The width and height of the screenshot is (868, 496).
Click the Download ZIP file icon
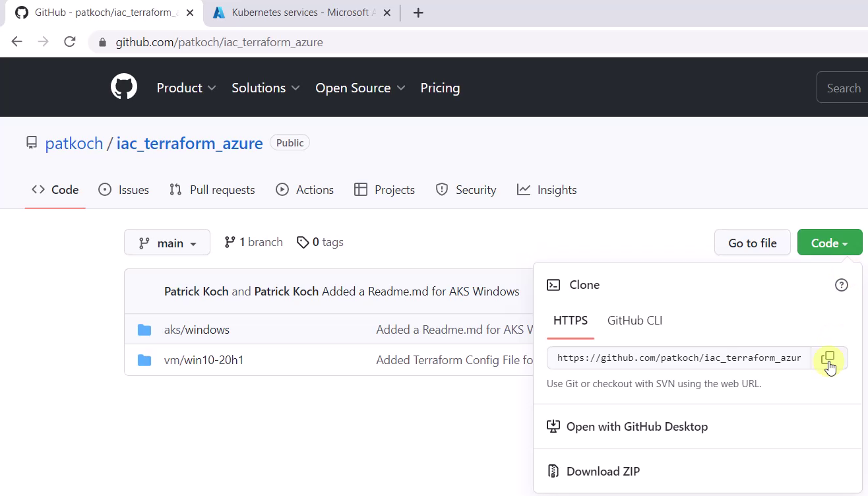tap(553, 471)
